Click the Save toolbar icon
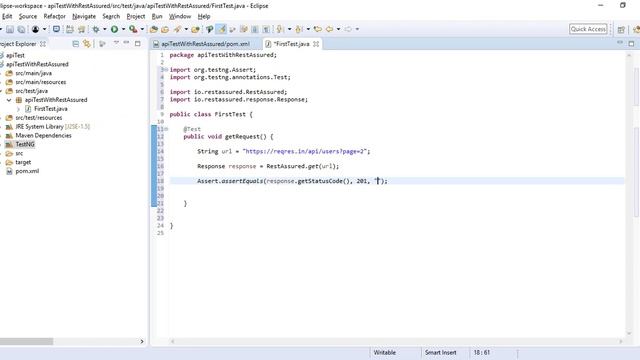This screenshot has height=360, width=640. [x=10, y=29]
